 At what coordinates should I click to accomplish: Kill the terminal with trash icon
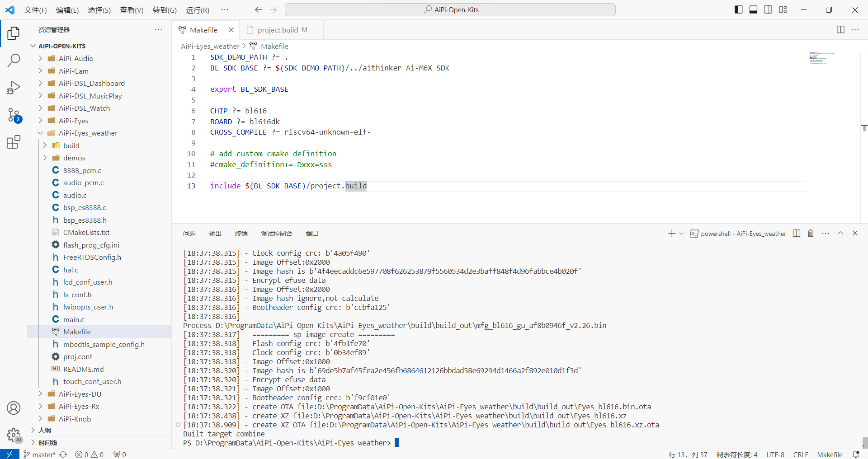[811, 234]
